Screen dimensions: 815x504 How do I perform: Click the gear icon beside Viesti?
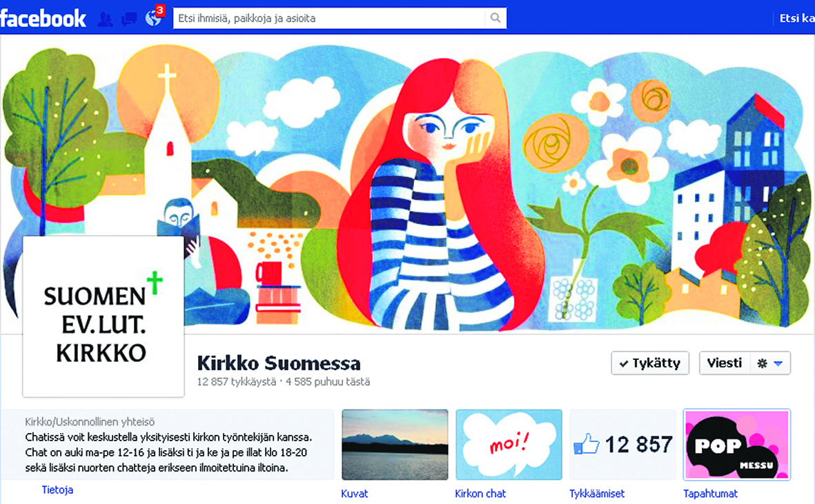pyautogui.click(x=762, y=363)
